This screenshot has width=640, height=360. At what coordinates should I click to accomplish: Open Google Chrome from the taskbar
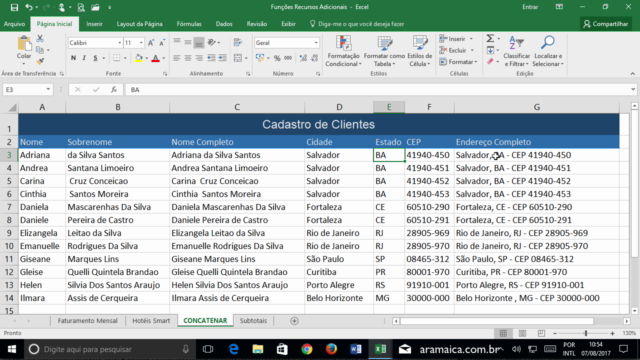click(x=307, y=349)
